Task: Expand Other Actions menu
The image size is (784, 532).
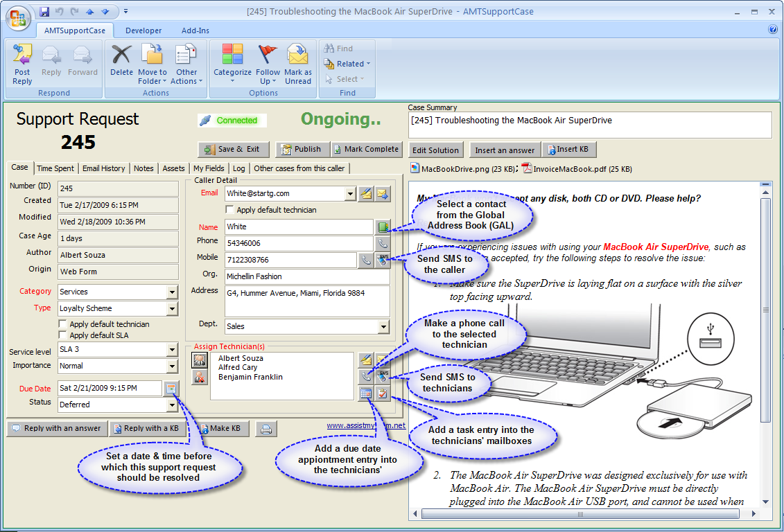Action: click(186, 65)
